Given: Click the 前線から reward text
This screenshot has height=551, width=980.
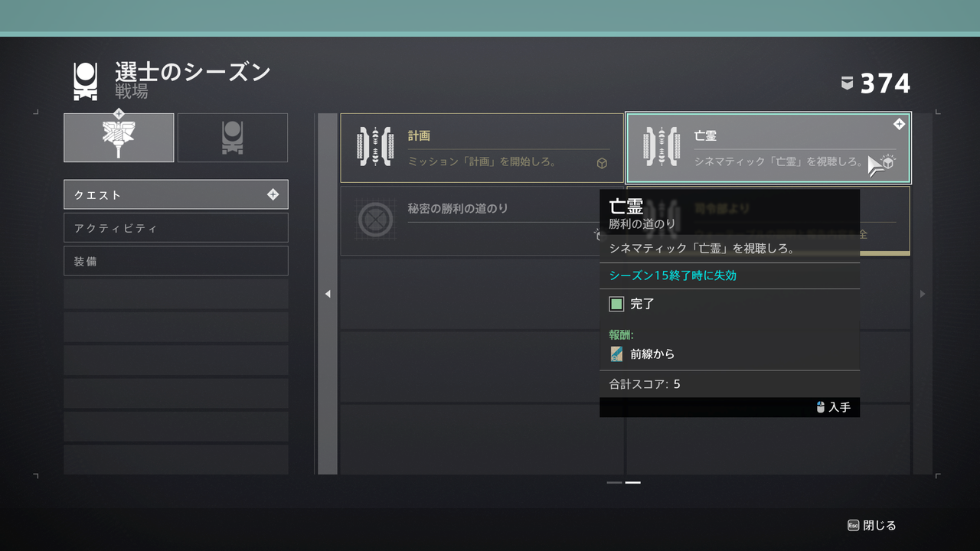Looking at the screenshot, I should [652, 354].
